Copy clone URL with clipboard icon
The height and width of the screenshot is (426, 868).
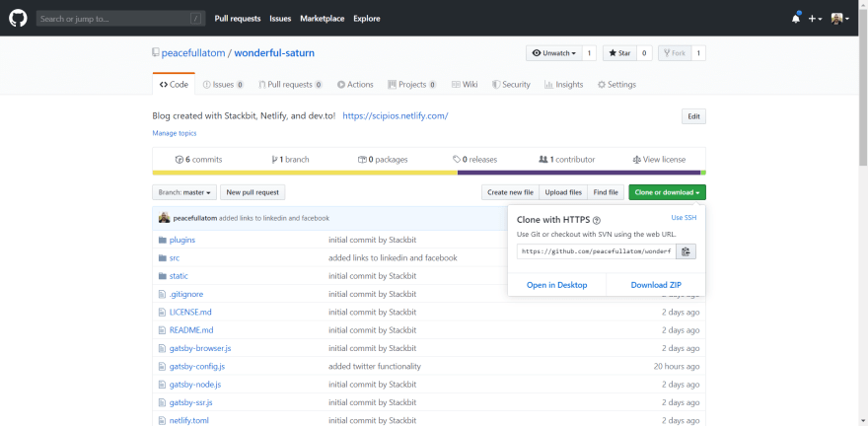pyautogui.click(x=686, y=251)
